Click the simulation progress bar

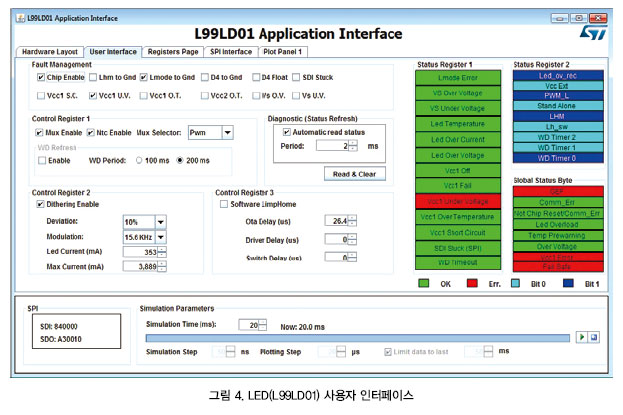(x=358, y=338)
